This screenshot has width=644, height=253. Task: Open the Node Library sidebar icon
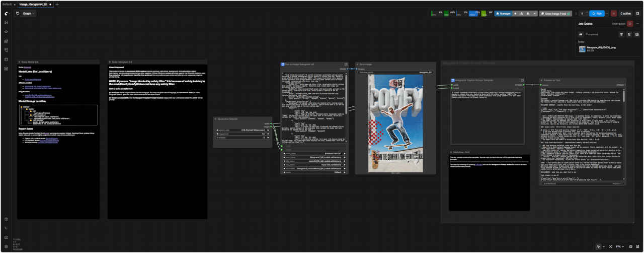[6, 32]
